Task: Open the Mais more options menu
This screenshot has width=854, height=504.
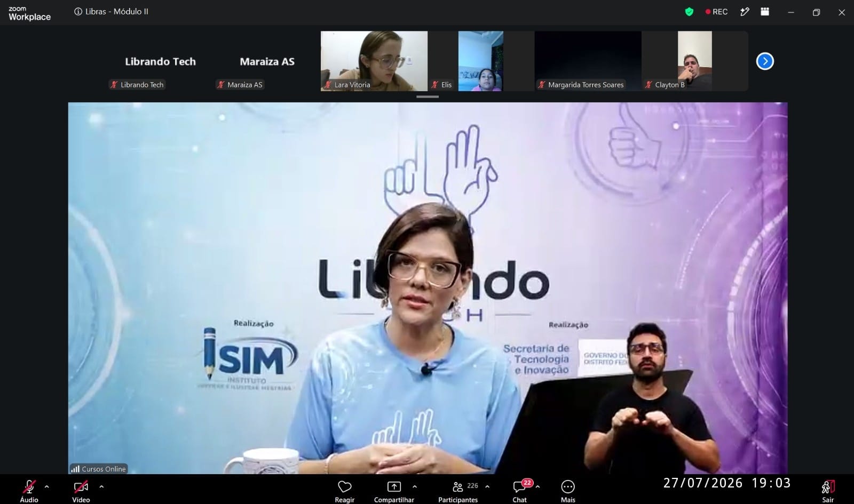Action: point(568,491)
